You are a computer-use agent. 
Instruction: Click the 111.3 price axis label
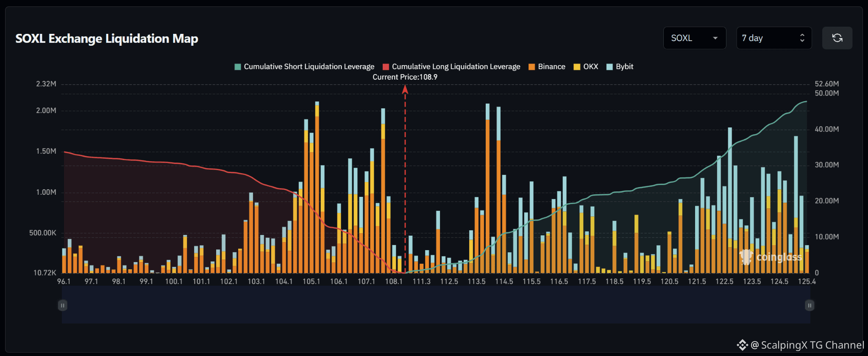pos(422,281)
